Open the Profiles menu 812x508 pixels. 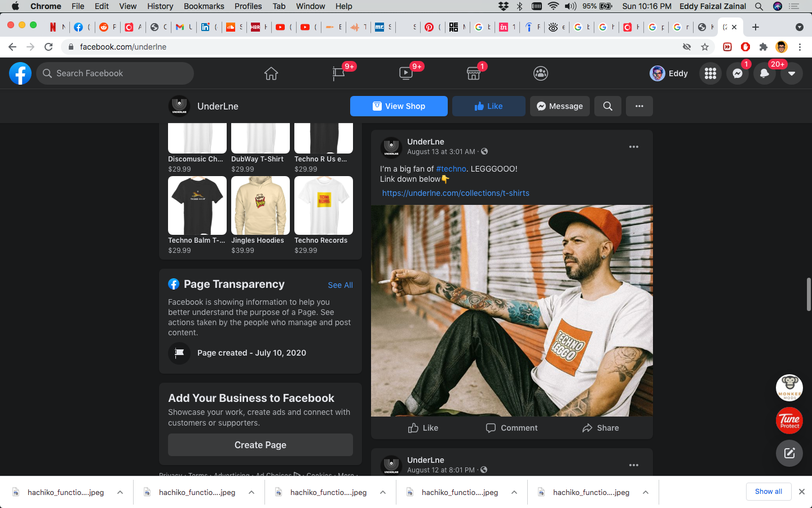[x=248, y=6]
